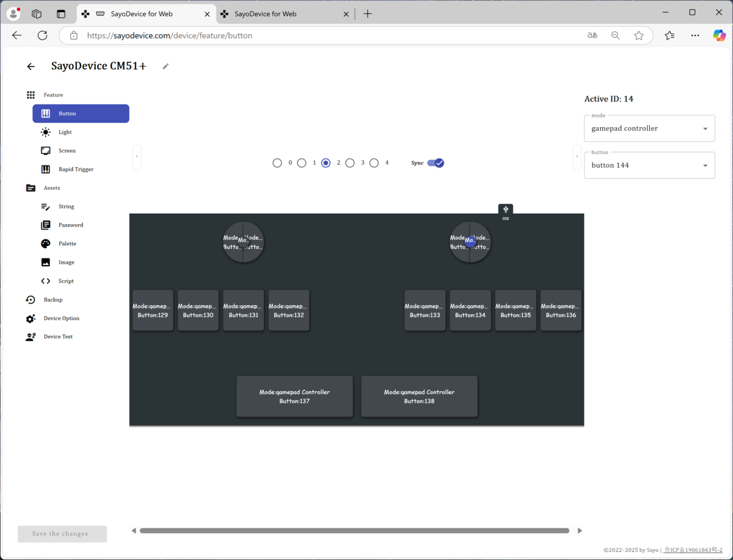Viewport: 733px width, 560px height.
Task: Click the horizontal scrollbar thumb below device layout
Action: point(354,531)
